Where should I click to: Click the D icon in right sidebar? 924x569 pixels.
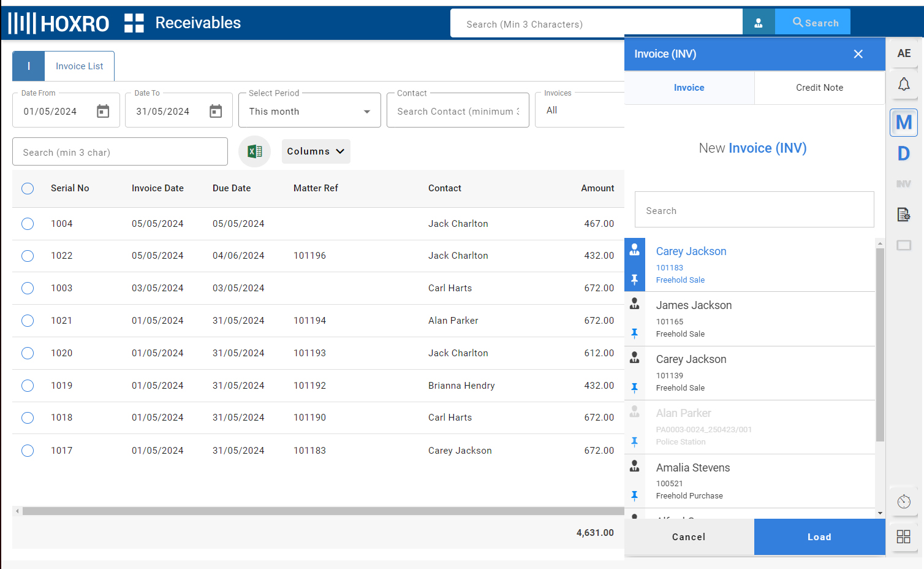(x=904, y=153)
